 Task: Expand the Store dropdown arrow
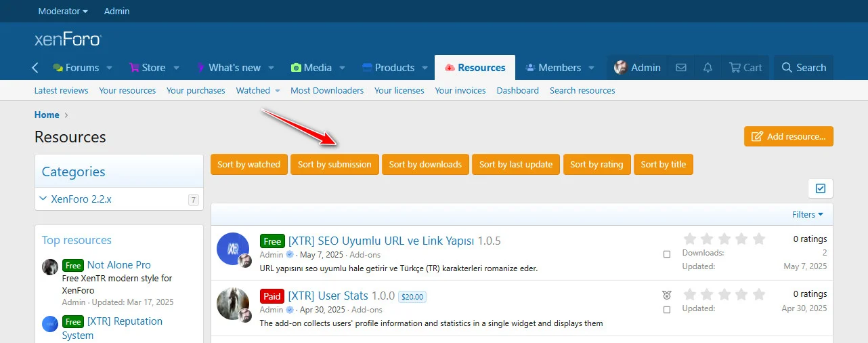(176, 68)
